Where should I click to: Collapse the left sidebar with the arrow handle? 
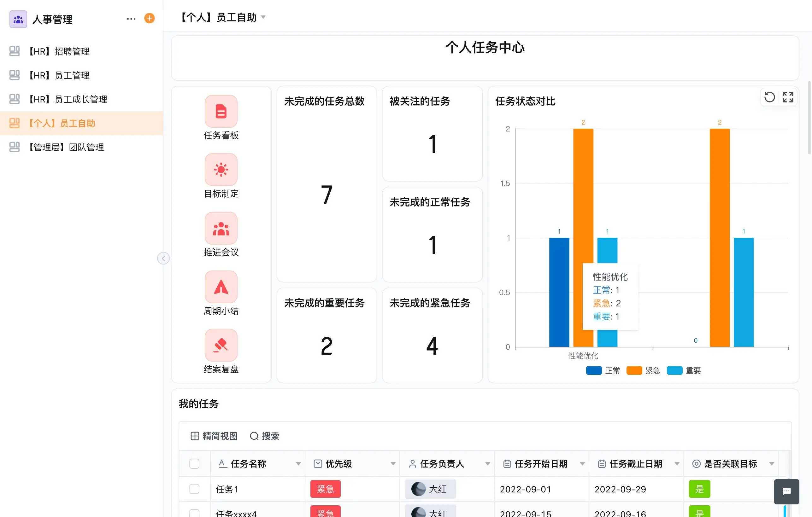click(x=163, y=258)
